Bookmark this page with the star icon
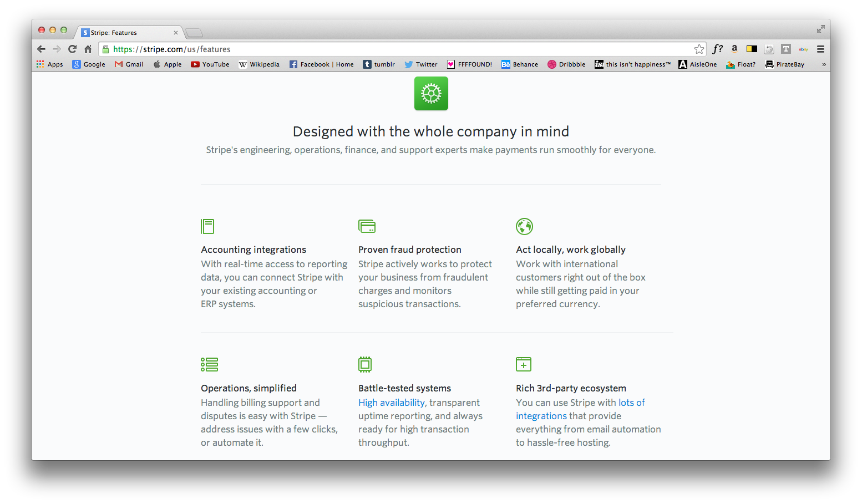This screenshot has width=862, height=504. coord(699,49)
